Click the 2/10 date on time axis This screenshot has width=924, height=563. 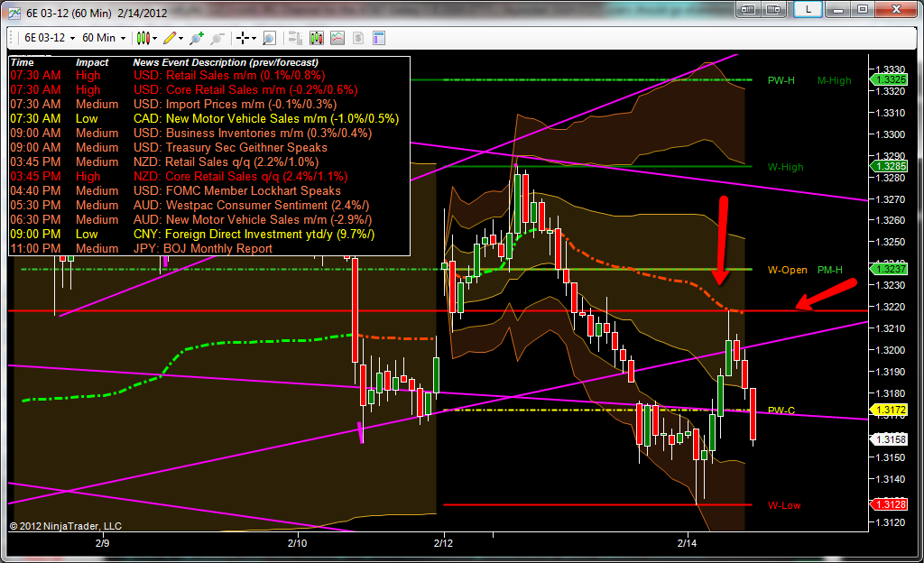point(297,543)
